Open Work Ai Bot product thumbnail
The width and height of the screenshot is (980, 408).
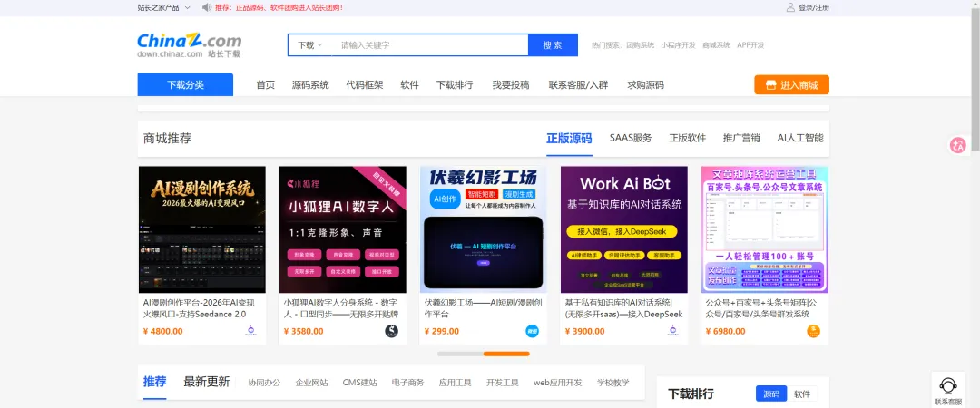[623, 229]
